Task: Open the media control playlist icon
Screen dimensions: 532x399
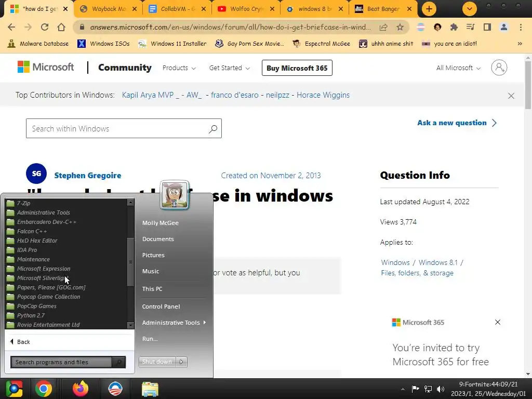Action: coord(471,27)
